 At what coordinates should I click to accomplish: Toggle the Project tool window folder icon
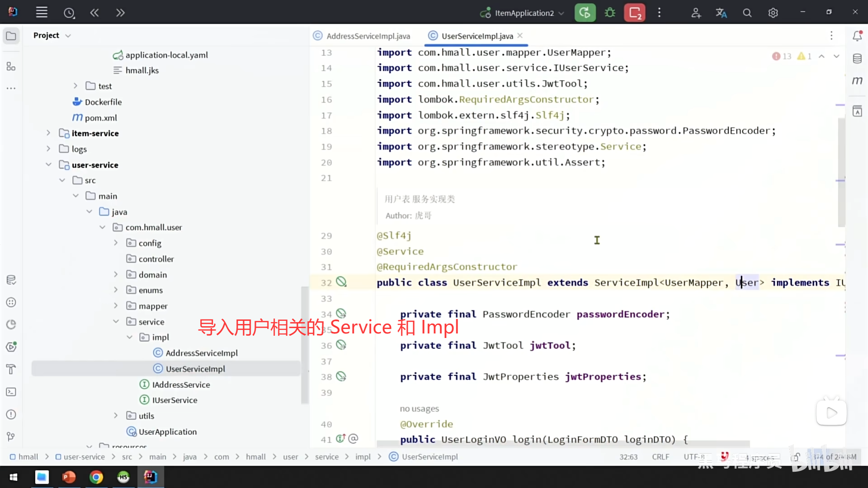[x=11, y=36]
